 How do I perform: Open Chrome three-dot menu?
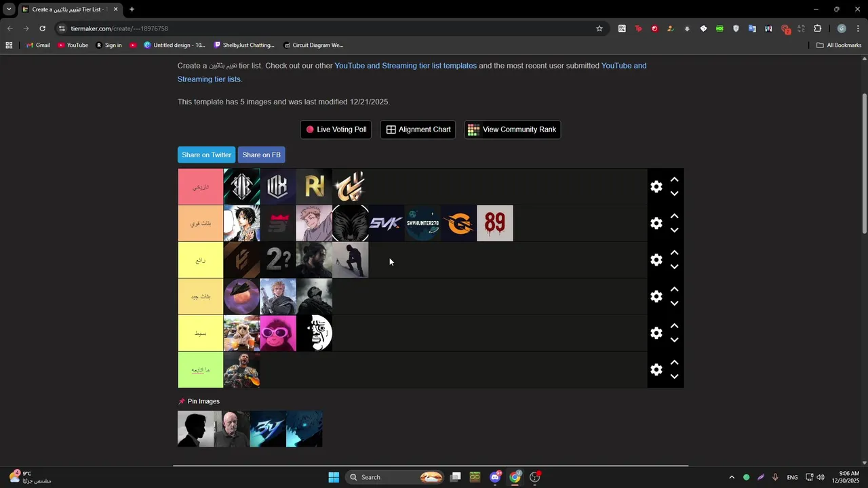coord(859,28)
